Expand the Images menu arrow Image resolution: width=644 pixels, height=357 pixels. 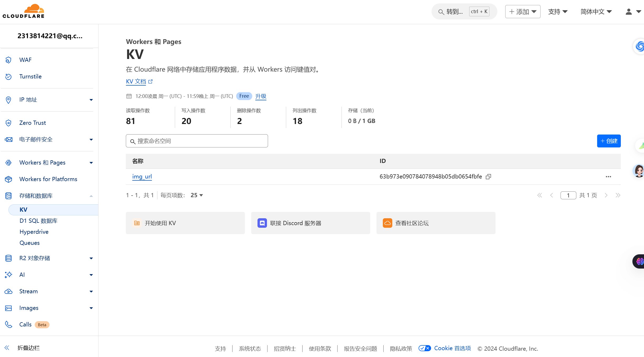[91, 308]
